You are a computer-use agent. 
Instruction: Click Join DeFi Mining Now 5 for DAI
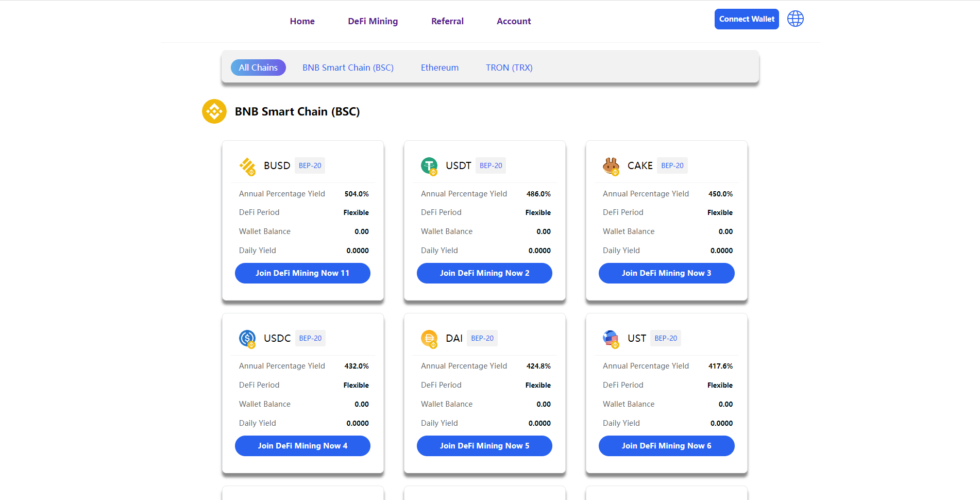[x=484, y=446]
